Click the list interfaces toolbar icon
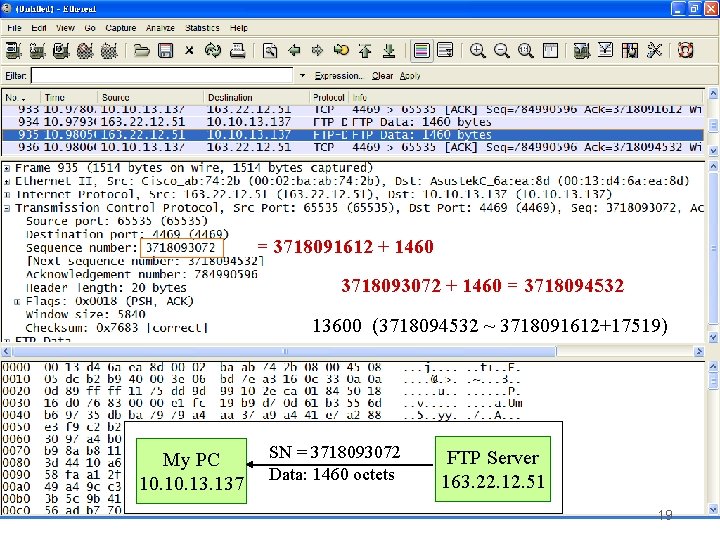Screen dimensions: 720x540 coord(13,50)
